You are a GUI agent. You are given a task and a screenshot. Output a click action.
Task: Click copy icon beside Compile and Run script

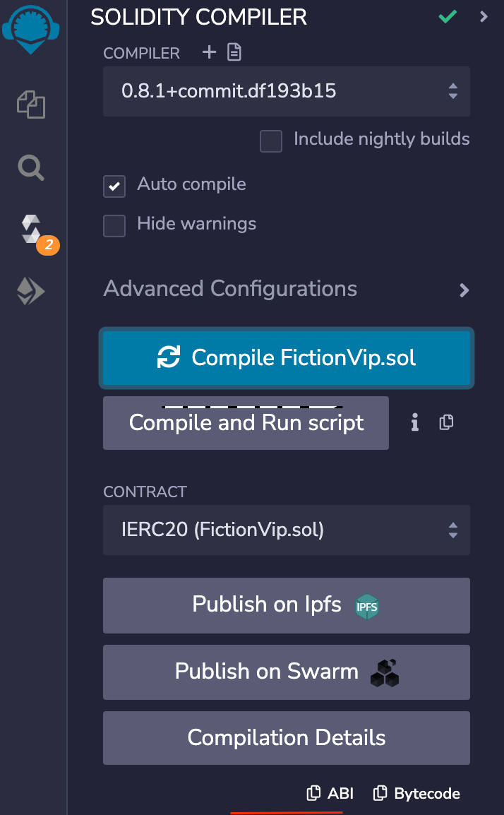(446, 422)
